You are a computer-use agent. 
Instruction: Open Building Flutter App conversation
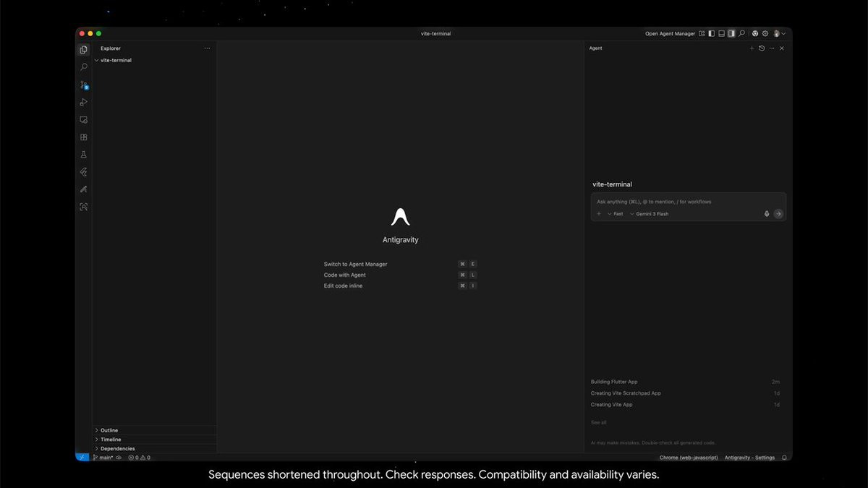click(x=685, y=382)
